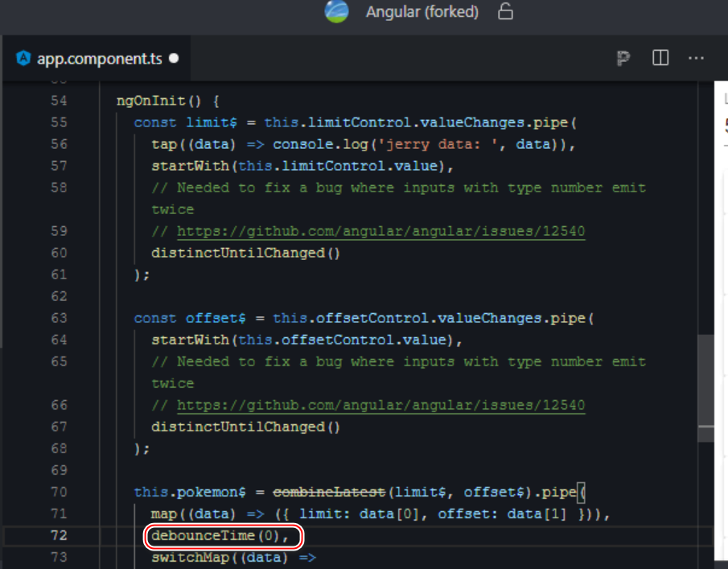Click line number 72 in gutter
Screen dimensions: 728x569
pos(59,535)
